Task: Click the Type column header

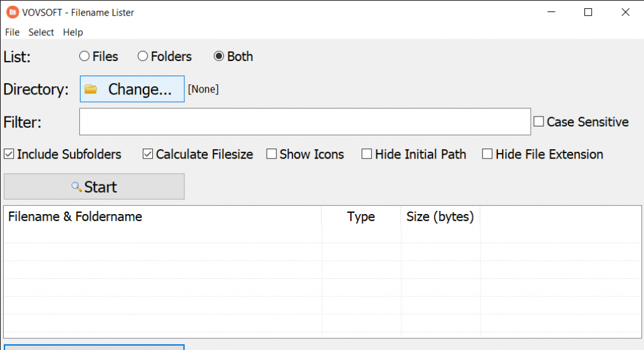Action: [362, 217]
